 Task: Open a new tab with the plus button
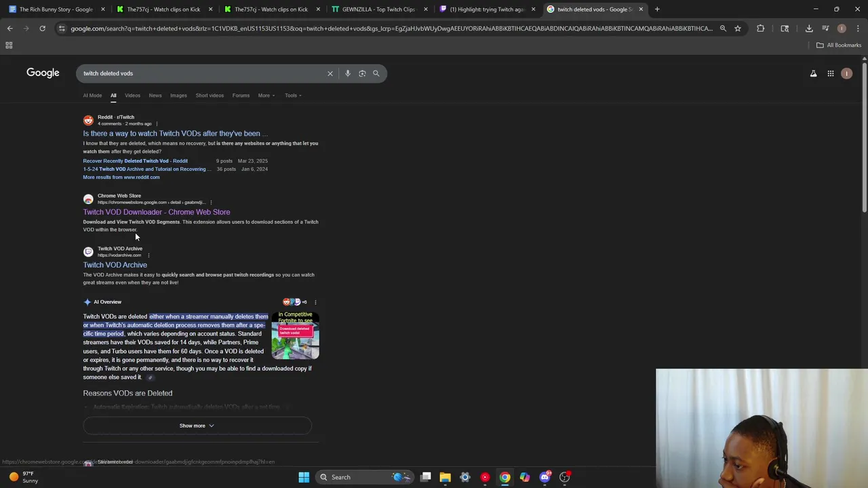tap(657, 9)
